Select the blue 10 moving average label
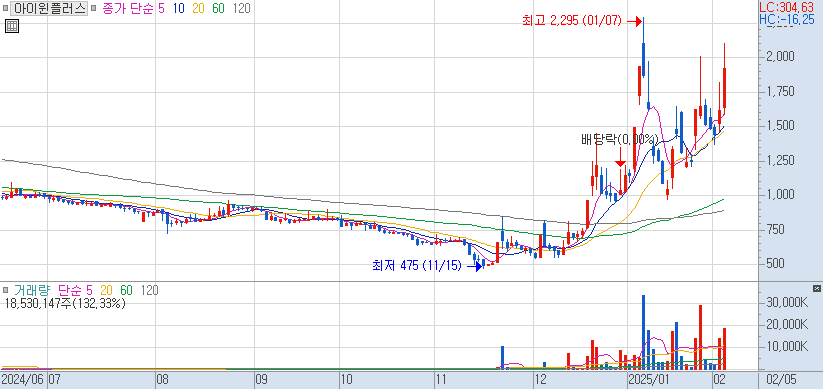The height and width of the screenshot is (389, 823). click(178, 8)
